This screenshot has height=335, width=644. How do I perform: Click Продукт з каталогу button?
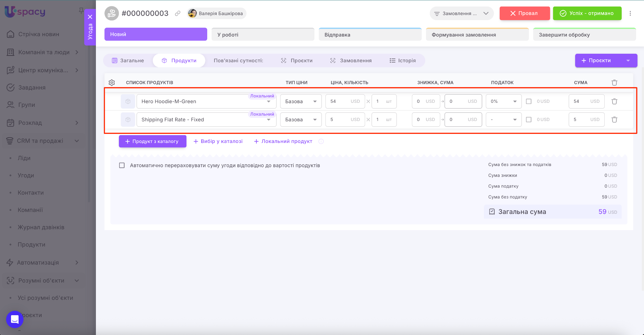coord(153,141)
